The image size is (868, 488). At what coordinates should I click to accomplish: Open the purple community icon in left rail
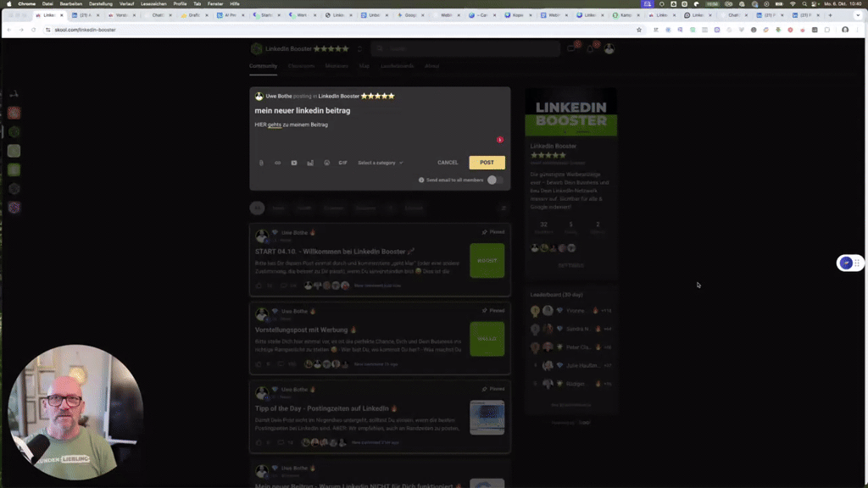[x=14, y=208]
